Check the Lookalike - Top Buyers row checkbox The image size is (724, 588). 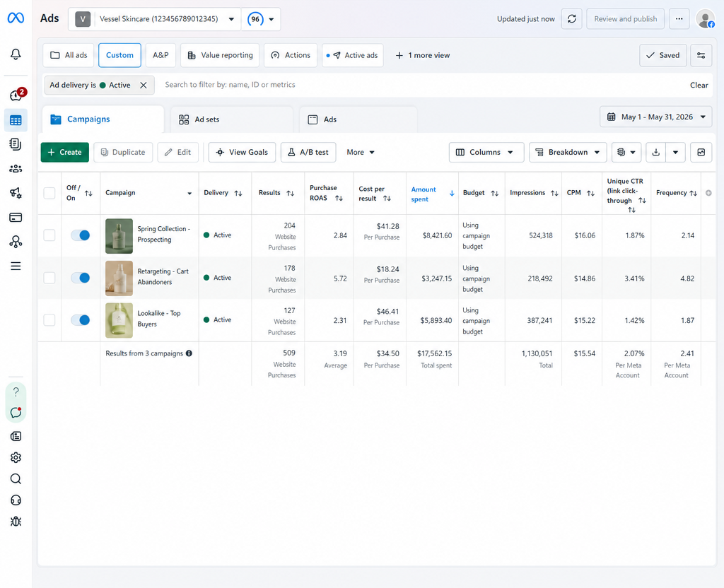(49, 320)
